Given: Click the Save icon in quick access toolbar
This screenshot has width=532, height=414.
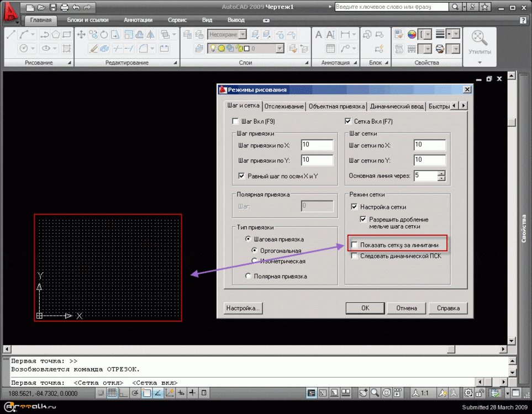Looking at the screenshot, I should [x=53, y=7].
